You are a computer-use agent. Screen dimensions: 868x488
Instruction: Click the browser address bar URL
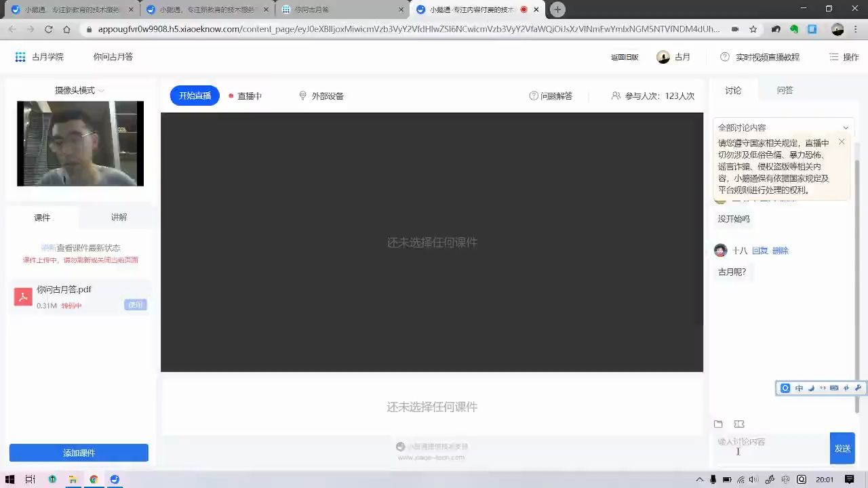[409, 29]
